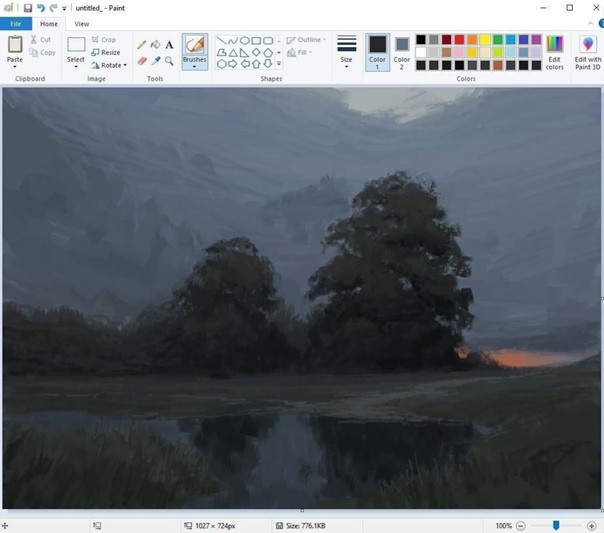604x533 pixels.
Task: Pick the purple color swatch
Action: tap(536, 40)
